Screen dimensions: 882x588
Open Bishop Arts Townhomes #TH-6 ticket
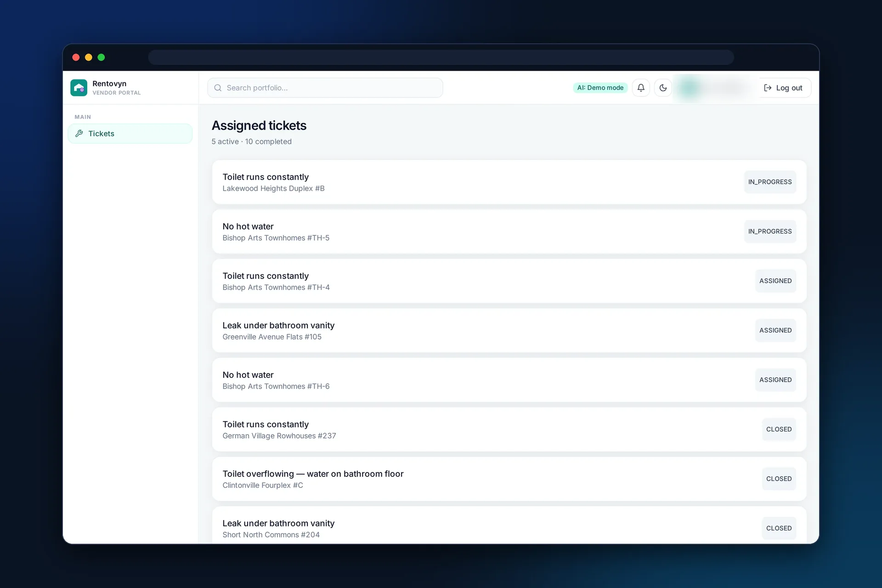point(509,380)
